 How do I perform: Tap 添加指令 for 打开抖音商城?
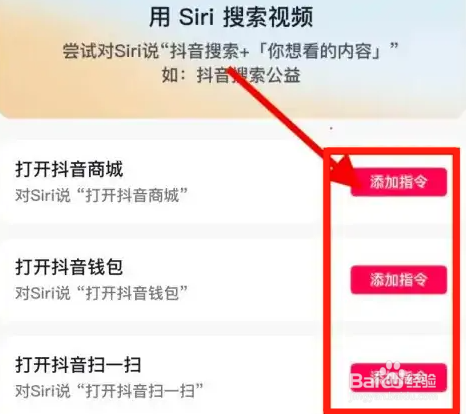(x=399, y=182)
